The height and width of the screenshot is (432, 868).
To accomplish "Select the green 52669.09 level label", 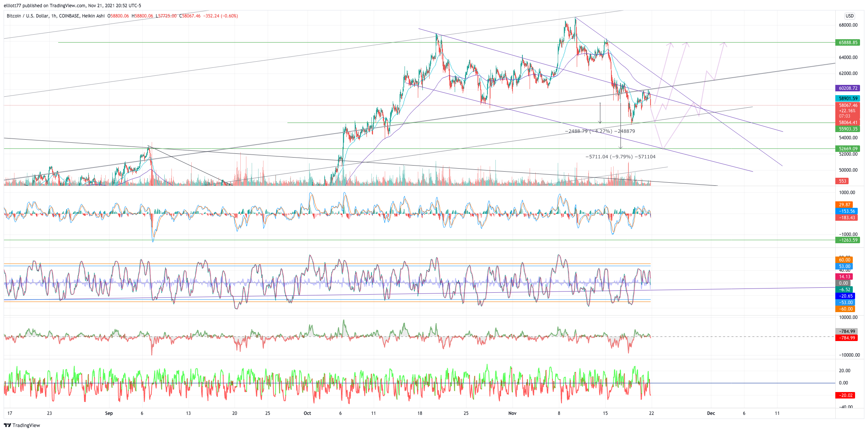I will [x=847, y=149].
